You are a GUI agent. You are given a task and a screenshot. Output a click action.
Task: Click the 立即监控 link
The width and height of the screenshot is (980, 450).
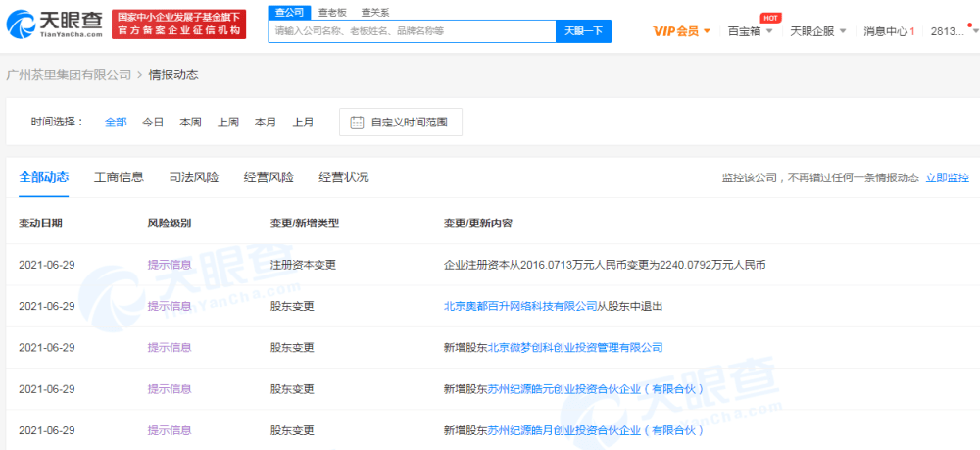(948, 178)
